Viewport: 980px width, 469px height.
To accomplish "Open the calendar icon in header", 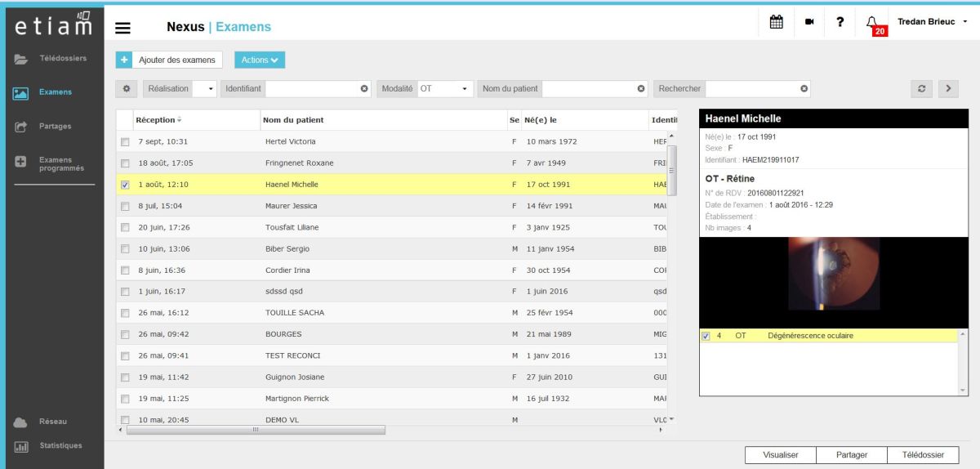I will 777,22.
